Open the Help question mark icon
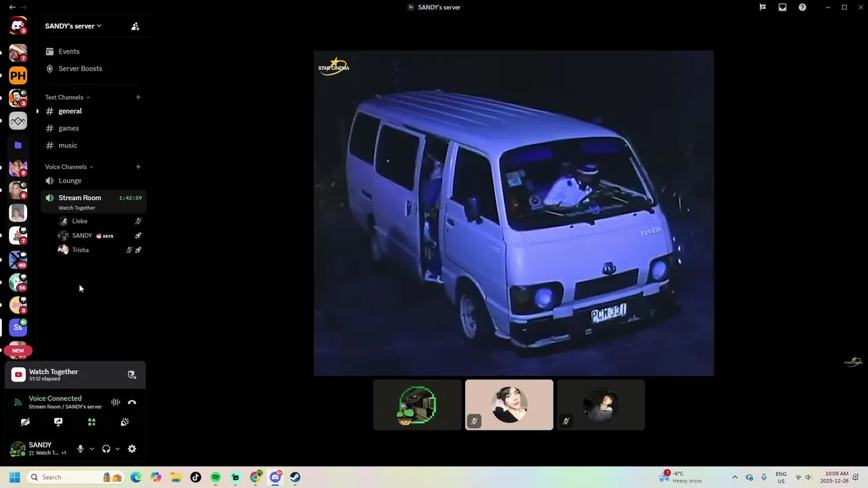Viewport: 868px width, 488px height. pos(802,7)
